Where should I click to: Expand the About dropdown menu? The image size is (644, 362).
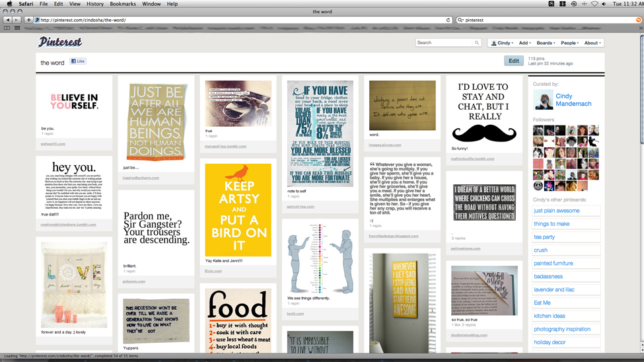(x=592, y=43)
